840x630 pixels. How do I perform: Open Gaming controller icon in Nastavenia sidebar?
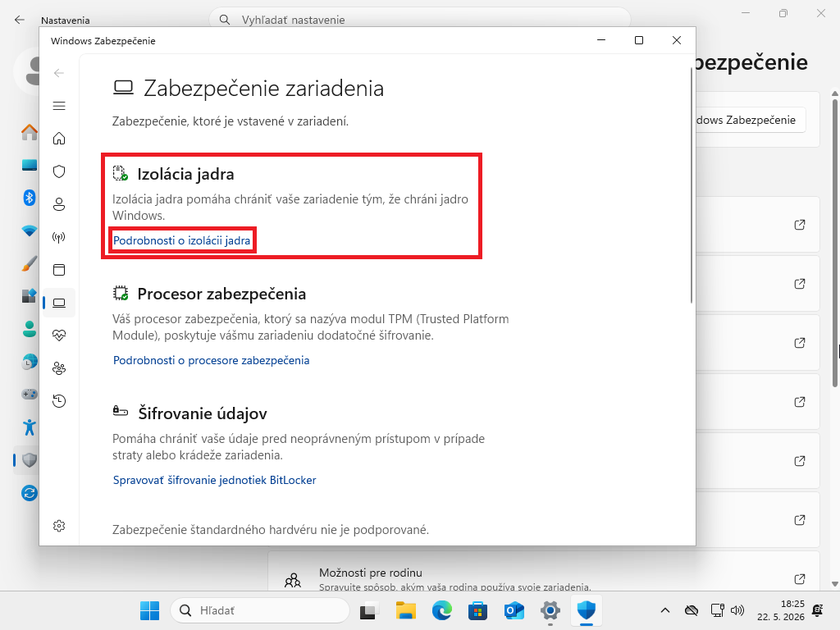coord(29,395)
